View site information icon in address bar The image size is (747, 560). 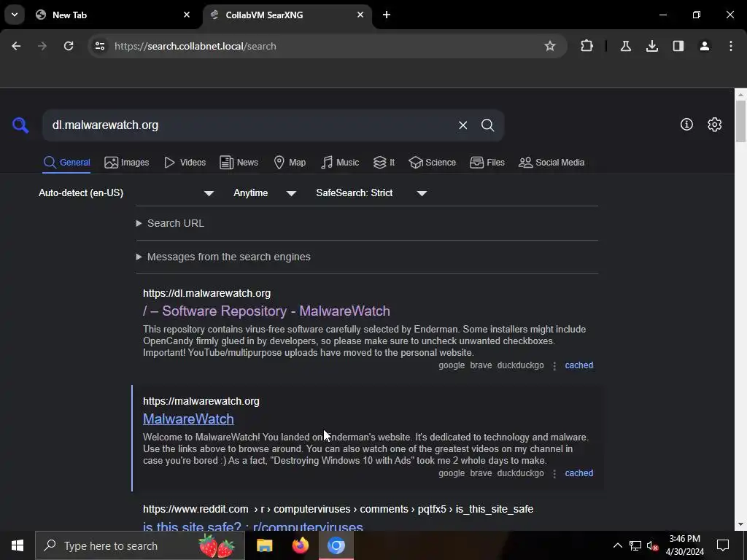(x=99, y=46)
